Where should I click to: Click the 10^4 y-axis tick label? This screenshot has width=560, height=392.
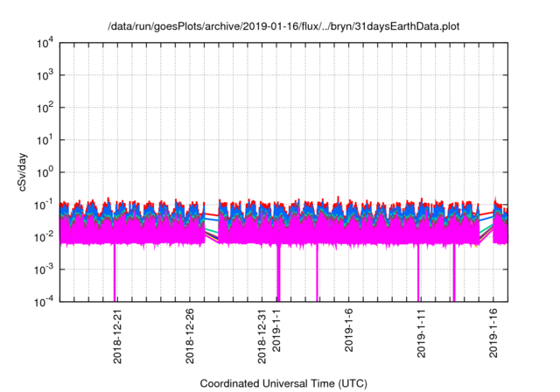coord(45,44)
